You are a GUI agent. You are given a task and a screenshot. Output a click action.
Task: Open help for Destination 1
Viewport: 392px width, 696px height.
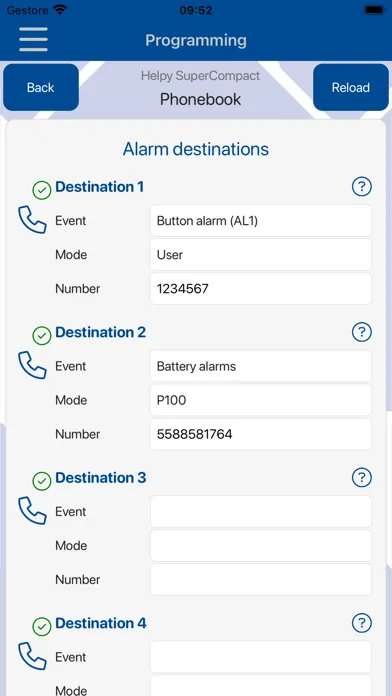point(361,186)
